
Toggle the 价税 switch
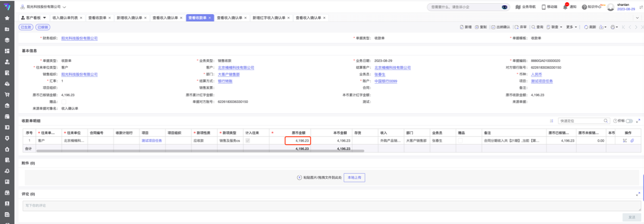[x=629, y=120]
